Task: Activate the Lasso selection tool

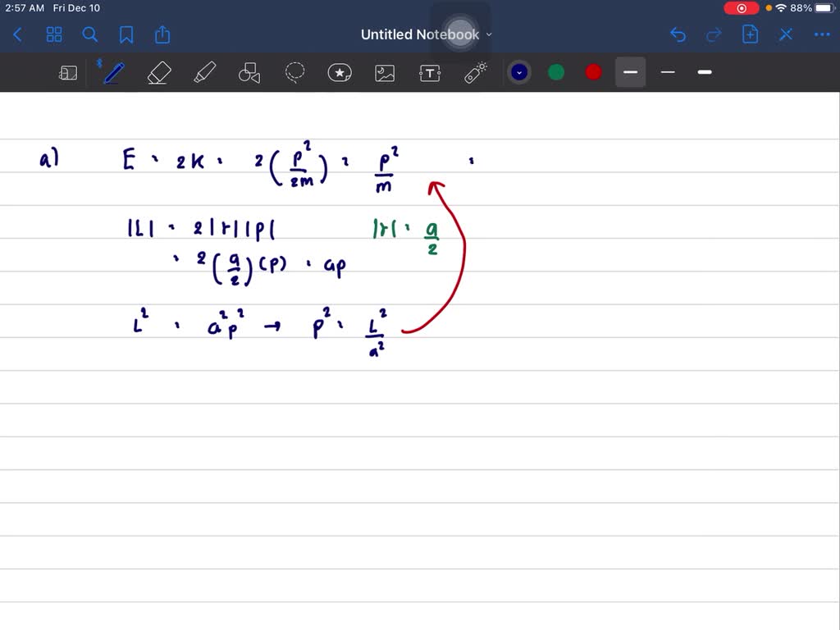Action: [294, 72]
